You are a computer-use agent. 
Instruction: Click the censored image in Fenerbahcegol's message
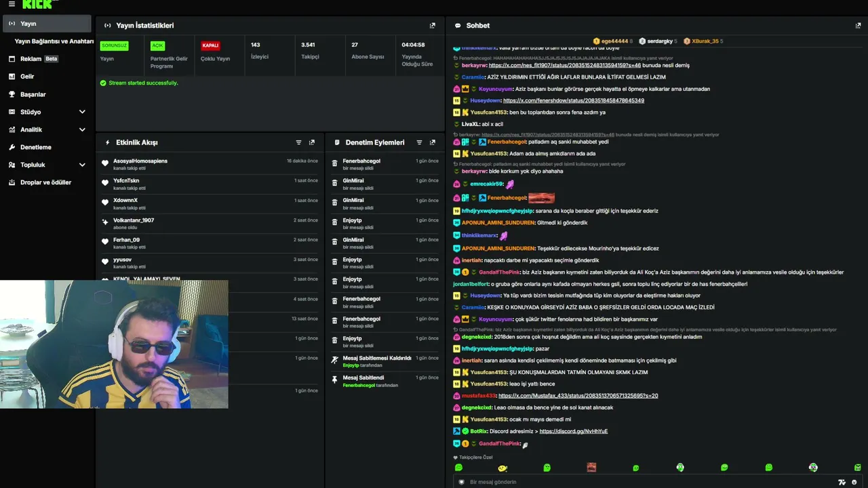[x=541, y=198]
